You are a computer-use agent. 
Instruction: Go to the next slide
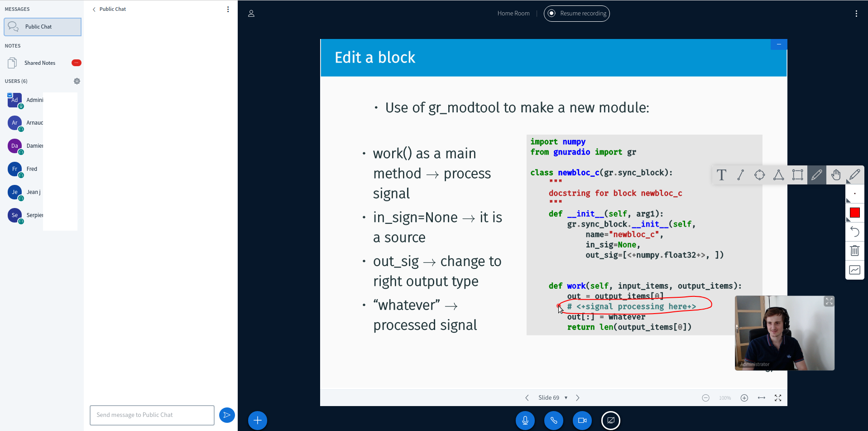pos(578,398)
